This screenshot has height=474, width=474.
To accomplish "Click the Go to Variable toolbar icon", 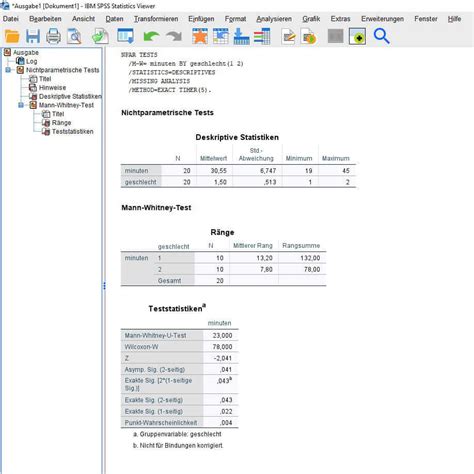I will (x=241, y=36).
